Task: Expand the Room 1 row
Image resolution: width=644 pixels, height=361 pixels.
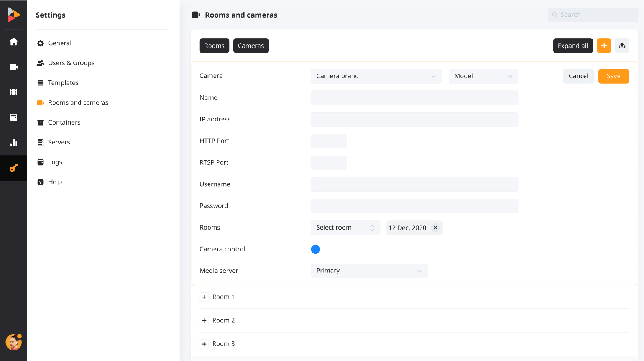Action: click(x=204, y=297)
